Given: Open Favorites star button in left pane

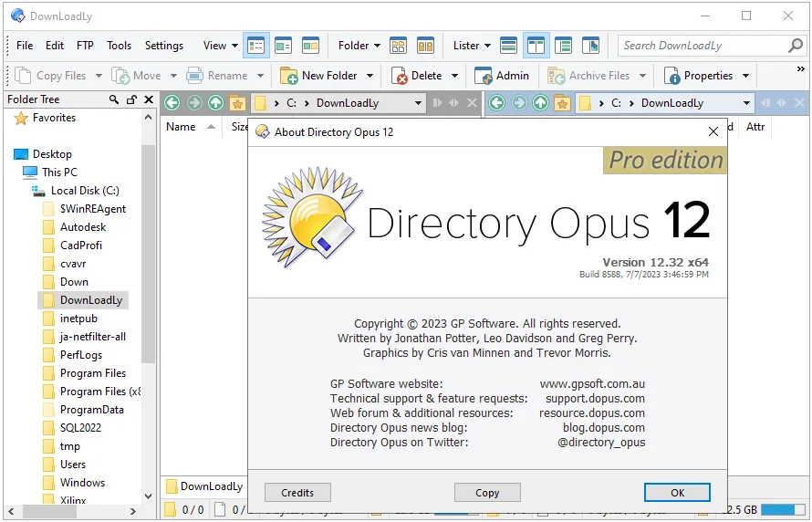Looking at the screenshot, I should 237,103.
